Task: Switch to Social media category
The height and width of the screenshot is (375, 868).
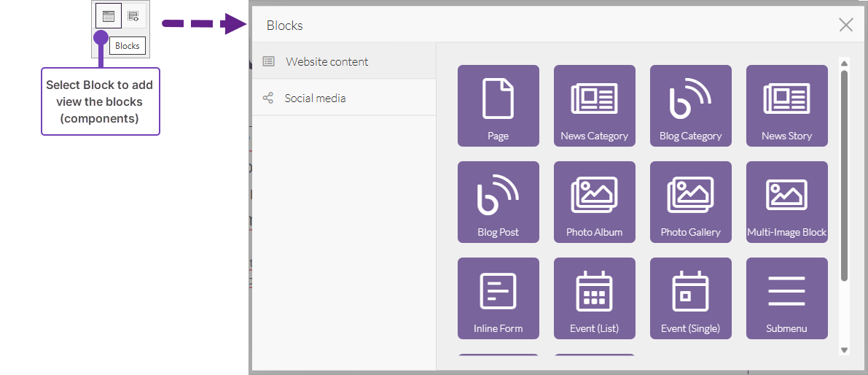Action: [x=316, y=98]
